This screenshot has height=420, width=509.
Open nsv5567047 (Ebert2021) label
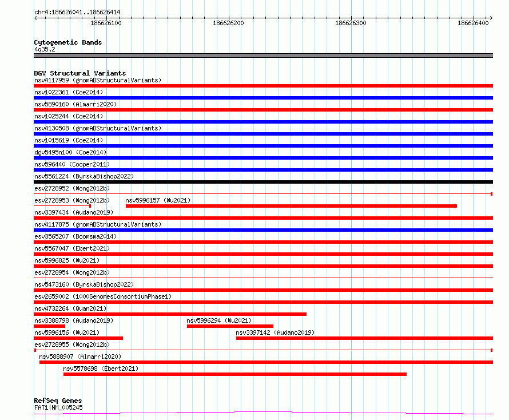click(x=72, y=248)
